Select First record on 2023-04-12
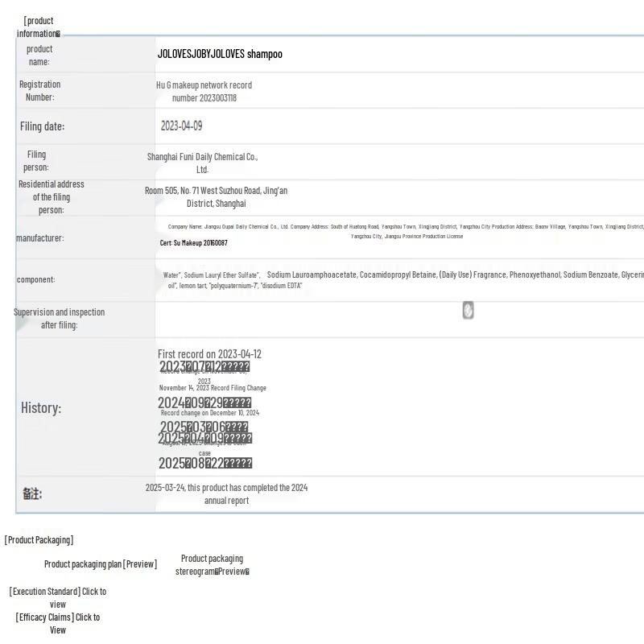Screen dimensions: 644x644 209,353
